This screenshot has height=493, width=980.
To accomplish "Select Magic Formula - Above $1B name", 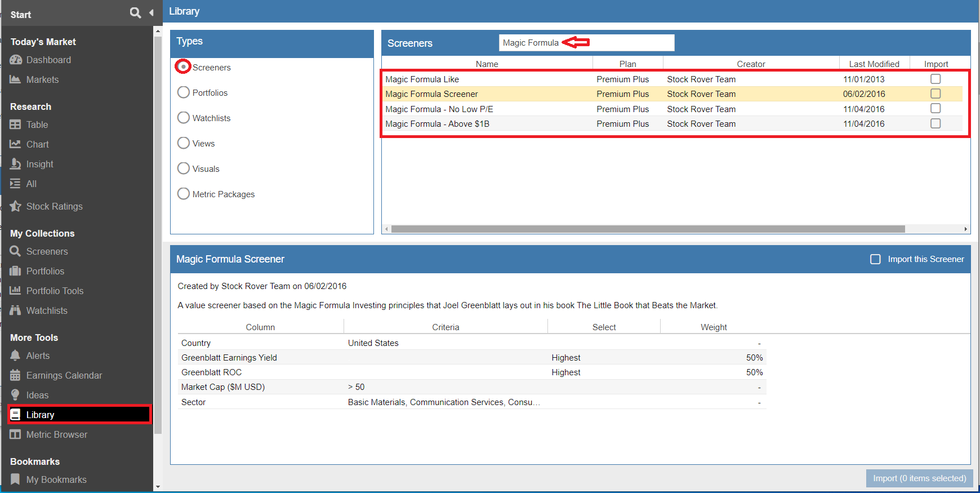I will [437, 124].
